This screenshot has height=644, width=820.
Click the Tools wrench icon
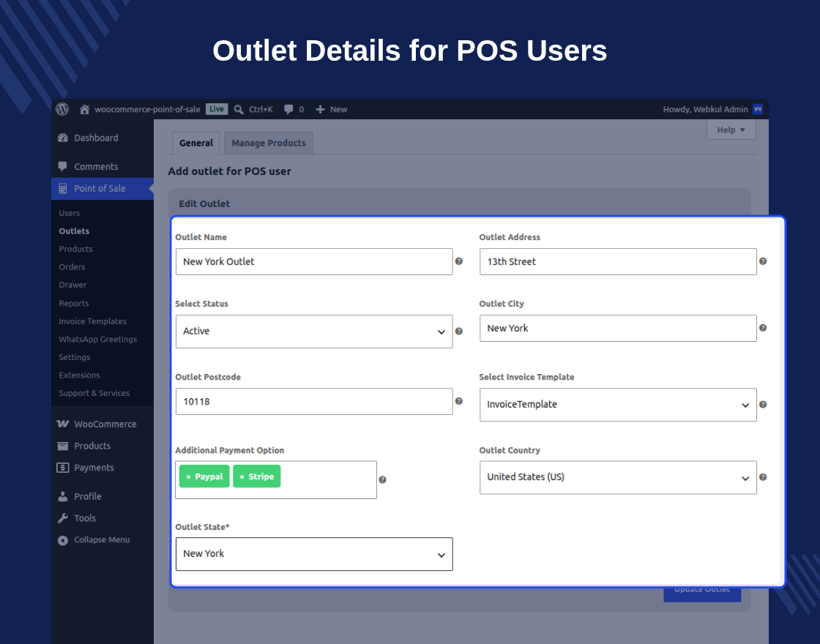(63, 519)
